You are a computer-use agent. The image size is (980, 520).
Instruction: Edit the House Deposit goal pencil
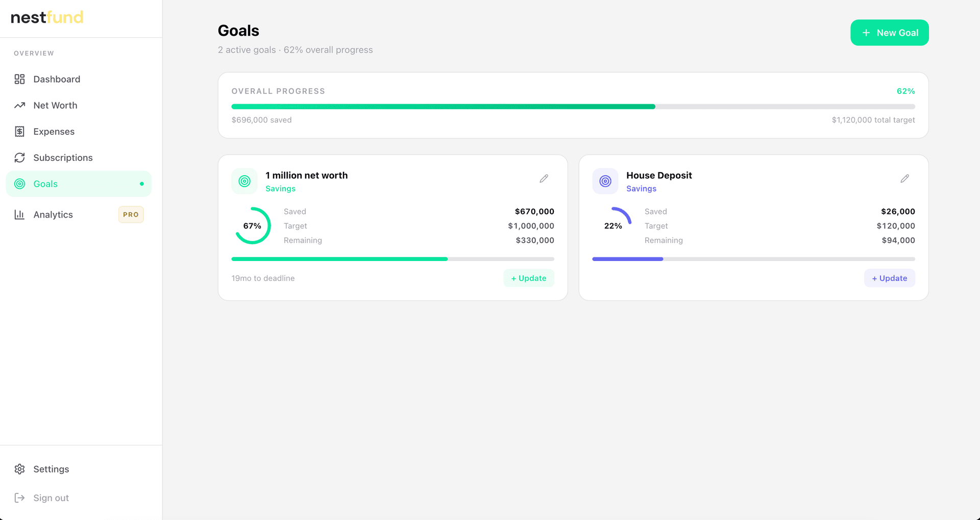click(904, 178)
